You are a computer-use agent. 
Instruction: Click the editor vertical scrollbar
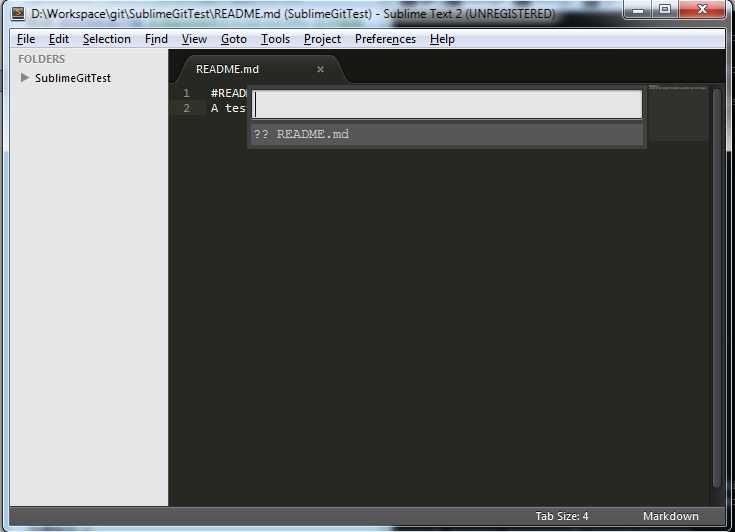[x=716, y=288]
